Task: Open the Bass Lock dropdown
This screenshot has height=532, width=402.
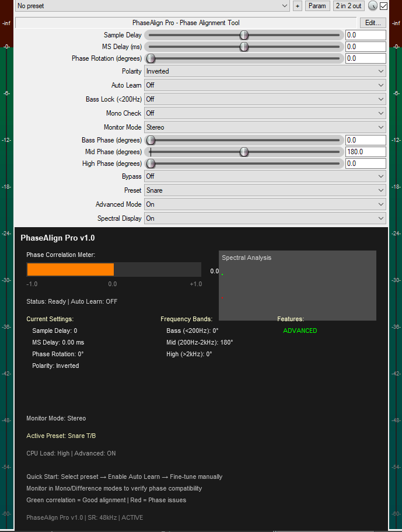Action: (x=265, y=99)
